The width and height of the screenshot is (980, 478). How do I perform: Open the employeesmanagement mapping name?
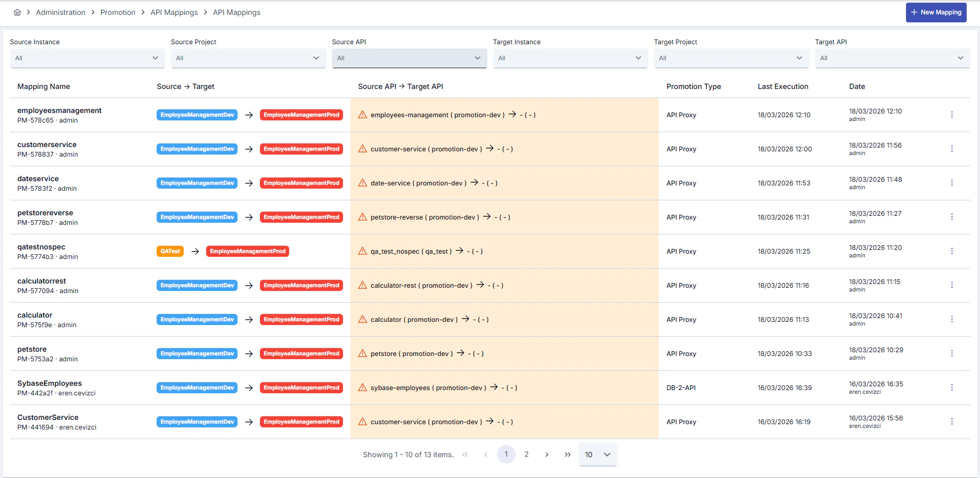point(59,110)
